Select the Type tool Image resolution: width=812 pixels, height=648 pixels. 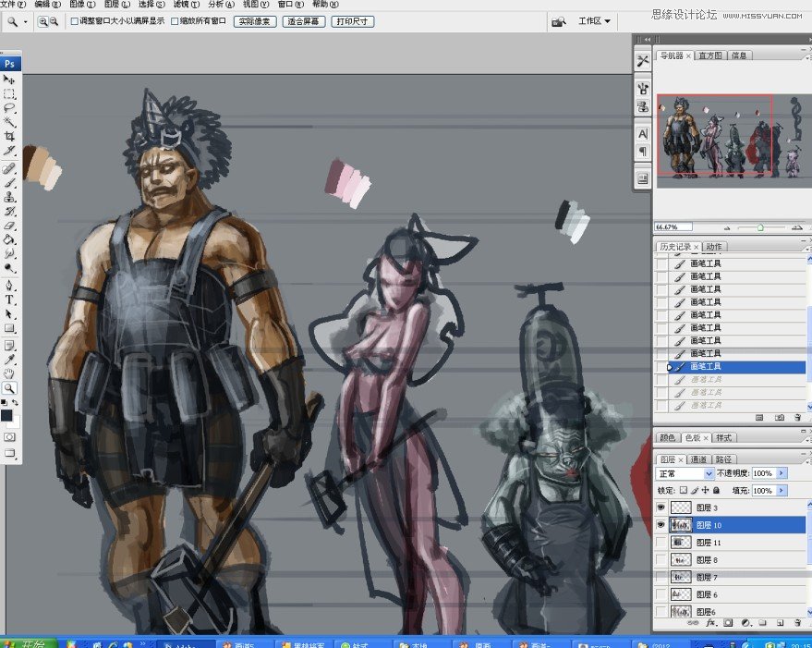[x=9, y=300]
